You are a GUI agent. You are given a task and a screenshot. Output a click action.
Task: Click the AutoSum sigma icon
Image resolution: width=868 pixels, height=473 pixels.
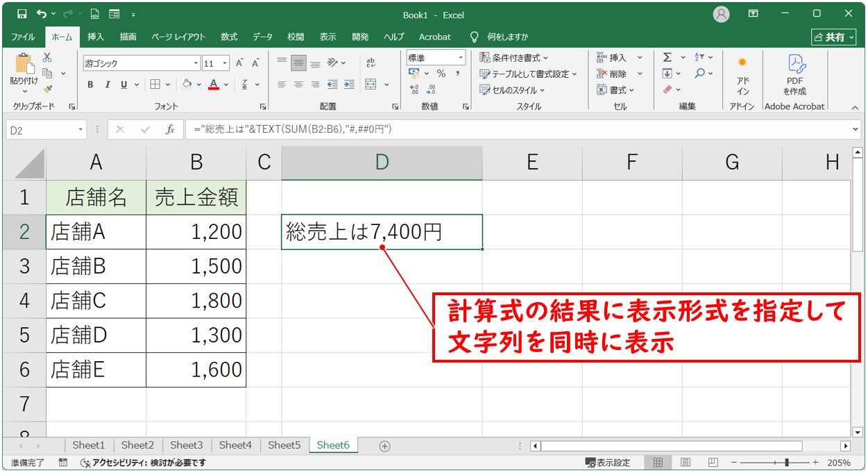tap(667, 58)
